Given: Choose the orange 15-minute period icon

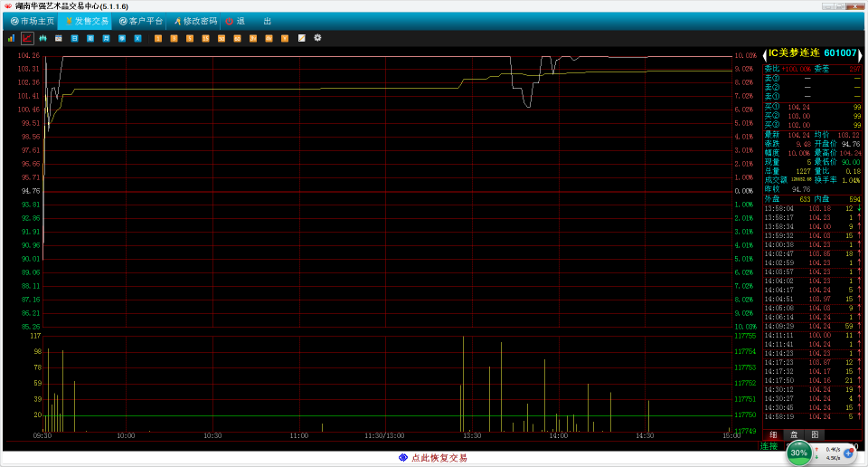Looking at the screenshot, I should click(x=205, y=38).
